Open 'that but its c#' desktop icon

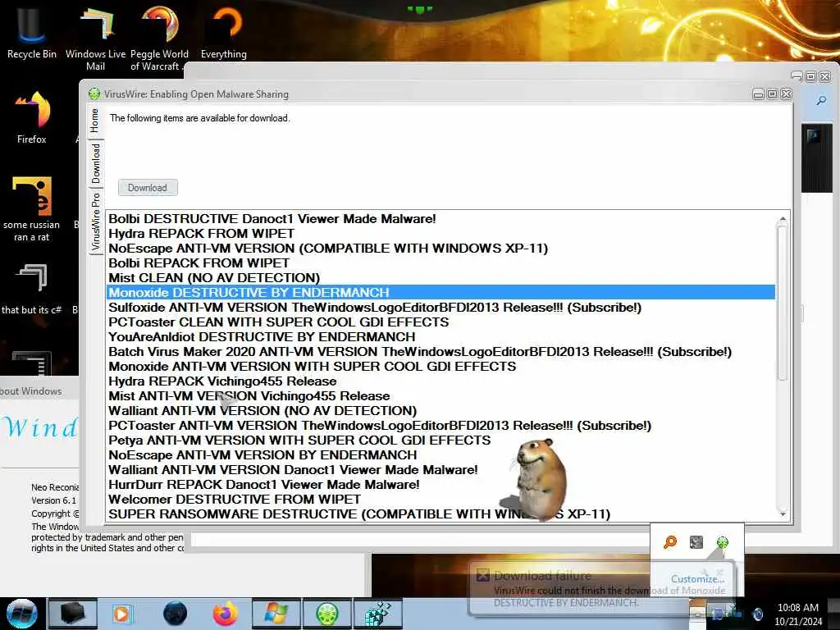click(x=32, y=288)
